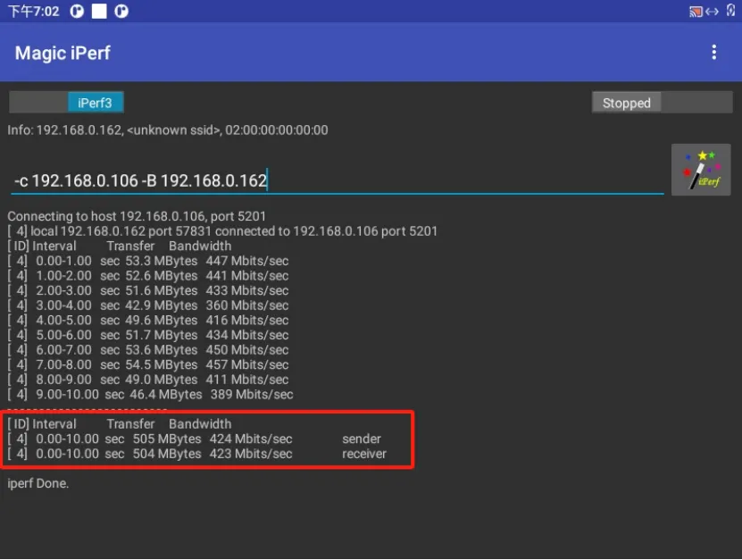Tap the double-arrow connection status icon
The image size is (742, 560).
(712, 11)
